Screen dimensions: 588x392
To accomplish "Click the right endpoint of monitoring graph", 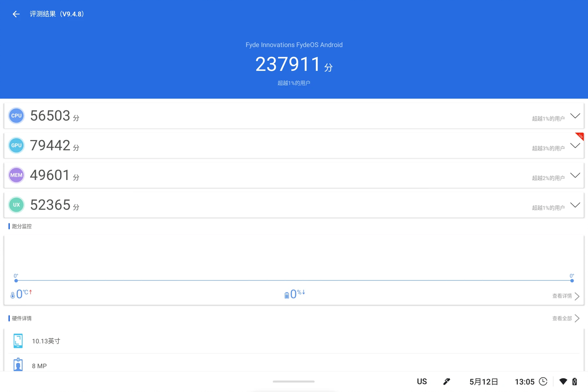I will point(572,281).
